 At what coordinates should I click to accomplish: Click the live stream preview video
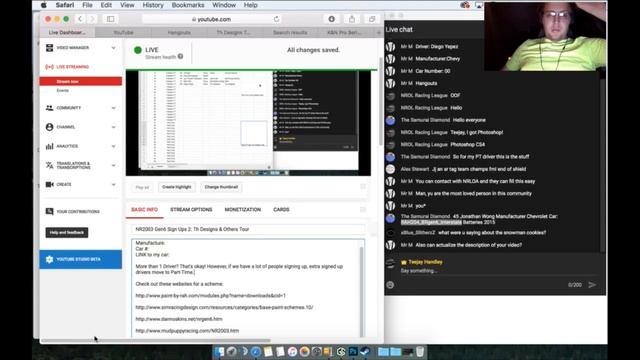point(248,123)
